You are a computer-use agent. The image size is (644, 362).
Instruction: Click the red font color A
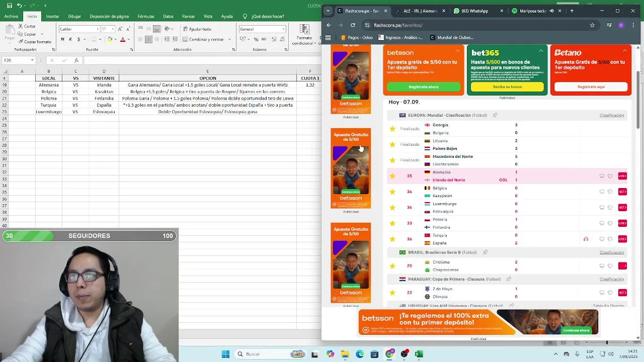pos(122,39)
